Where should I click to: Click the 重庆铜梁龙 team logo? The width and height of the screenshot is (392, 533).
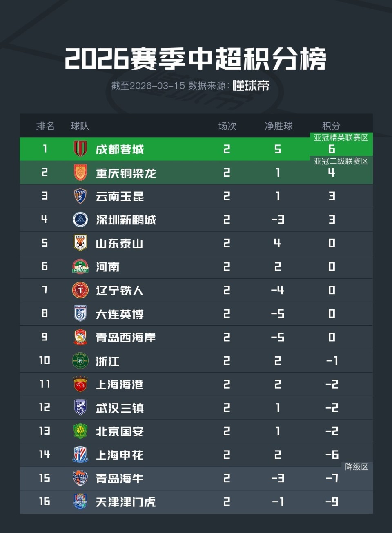coord(80,173)
